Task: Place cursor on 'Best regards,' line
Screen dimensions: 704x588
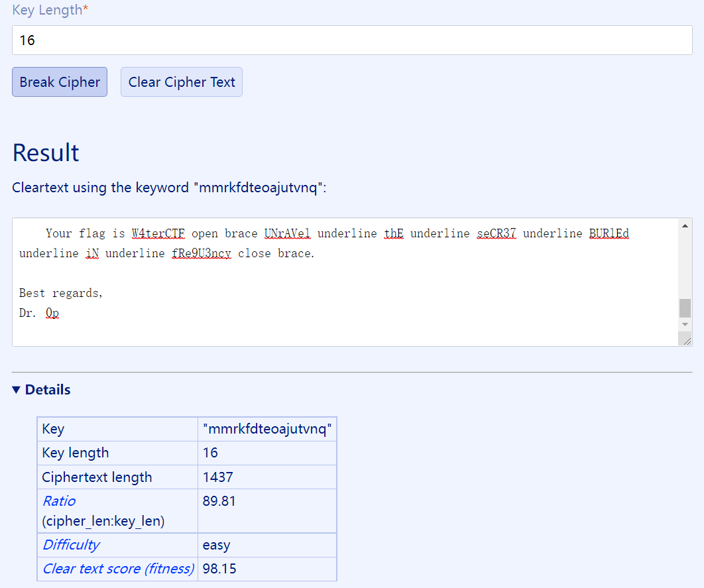Action: pyautogui.click(x=61, y=293)
